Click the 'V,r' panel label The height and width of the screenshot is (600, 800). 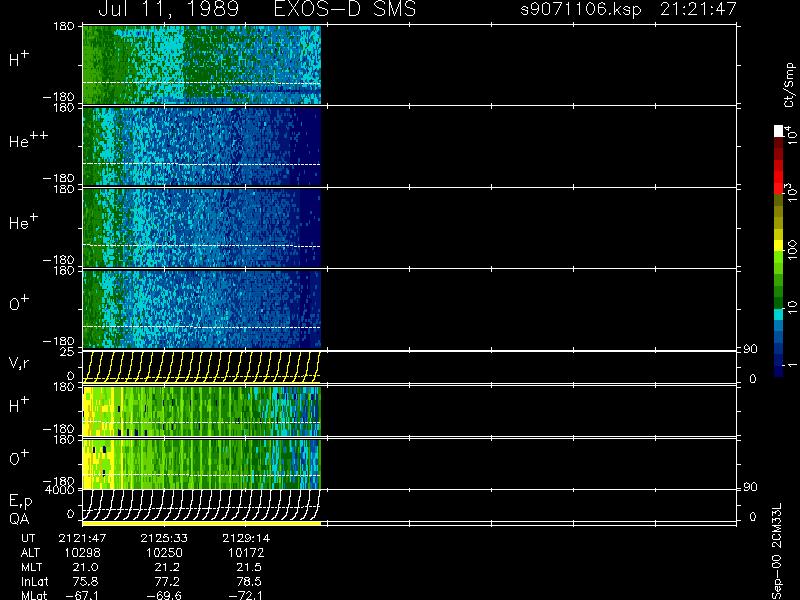tap(19, 364)
